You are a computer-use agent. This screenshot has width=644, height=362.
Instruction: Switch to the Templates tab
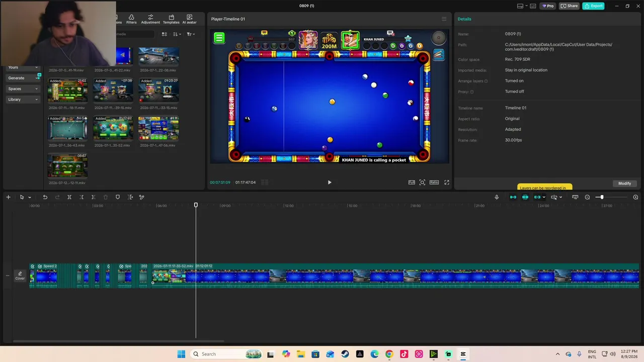click(x=171, y=19)
